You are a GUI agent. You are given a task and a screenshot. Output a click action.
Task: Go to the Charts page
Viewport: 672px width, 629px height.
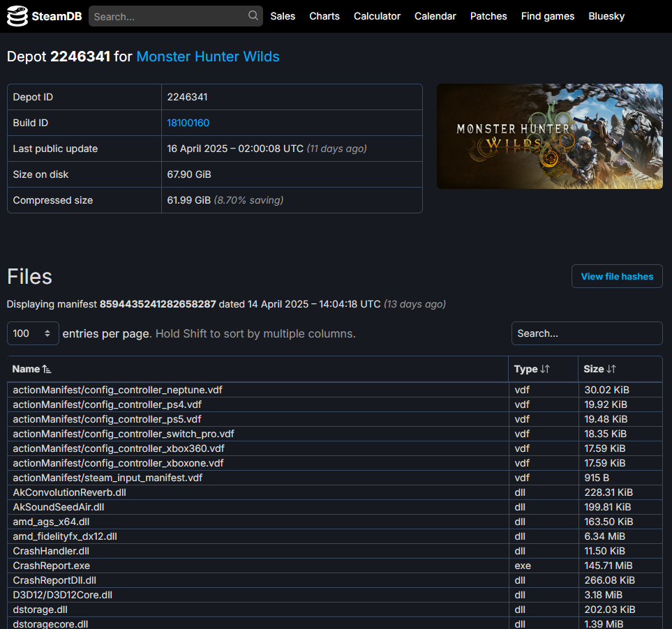[324, 16]
